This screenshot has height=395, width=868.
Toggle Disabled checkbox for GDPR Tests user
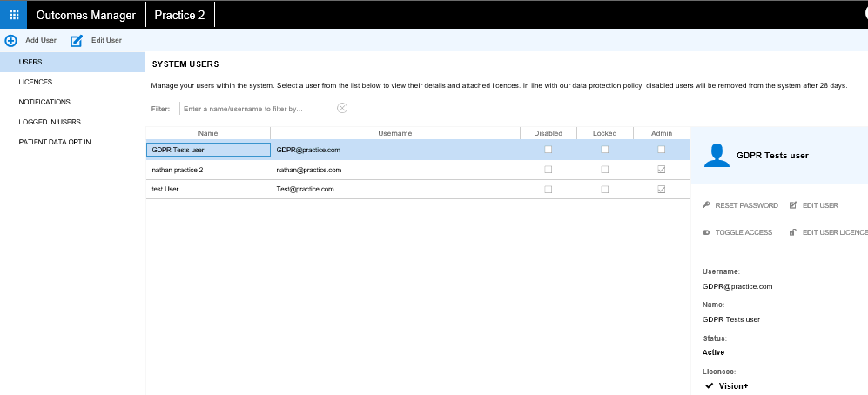tap(548, 150)
